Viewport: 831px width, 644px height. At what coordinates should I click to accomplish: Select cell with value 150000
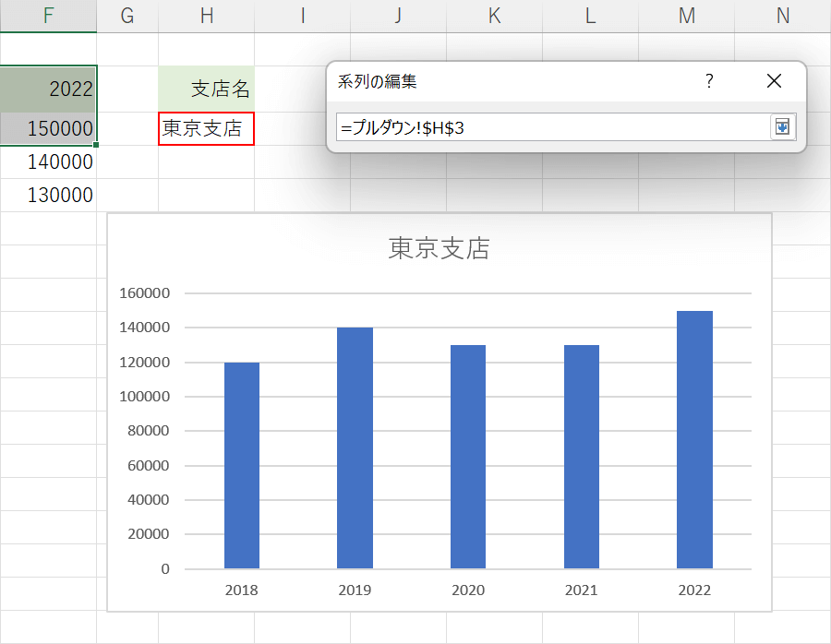click(x=48, y=128)
